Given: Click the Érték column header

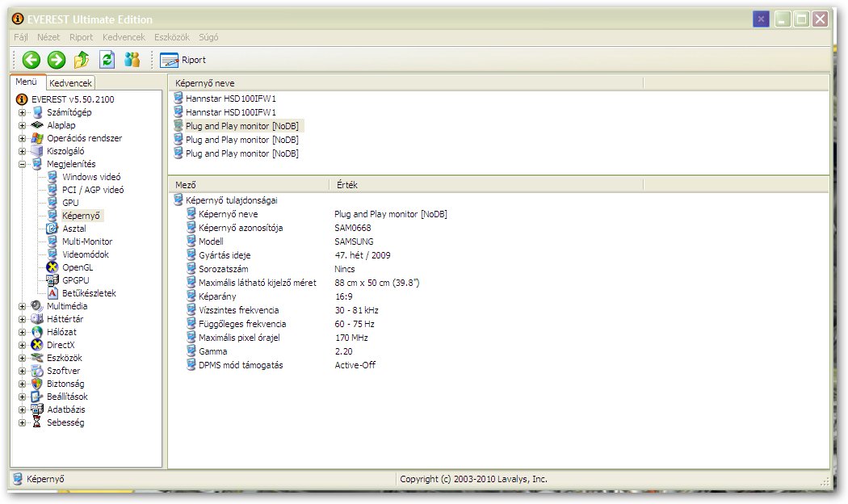Looking at the screenshot, I should [x=486, y=185].
